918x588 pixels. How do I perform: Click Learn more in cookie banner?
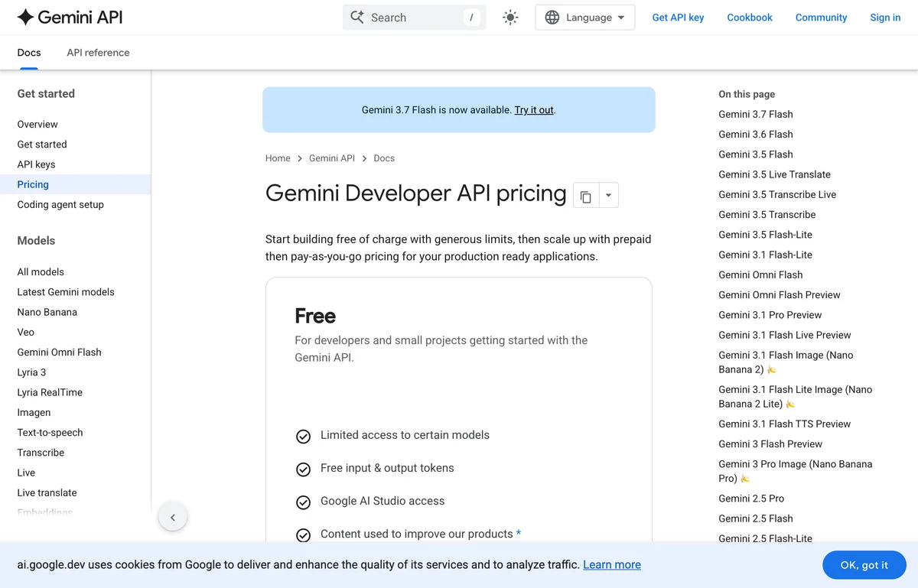pos(612,565)
